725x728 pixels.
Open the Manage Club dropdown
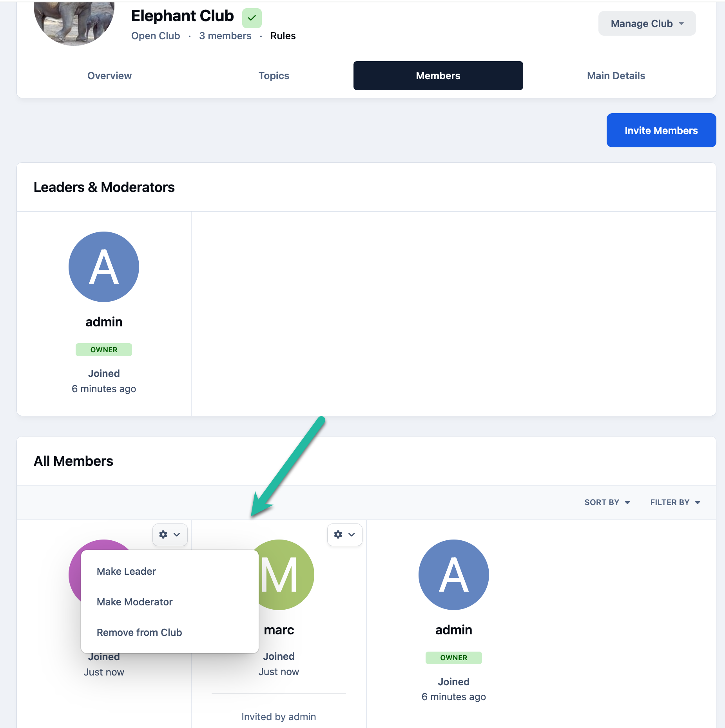coord(647,24)
